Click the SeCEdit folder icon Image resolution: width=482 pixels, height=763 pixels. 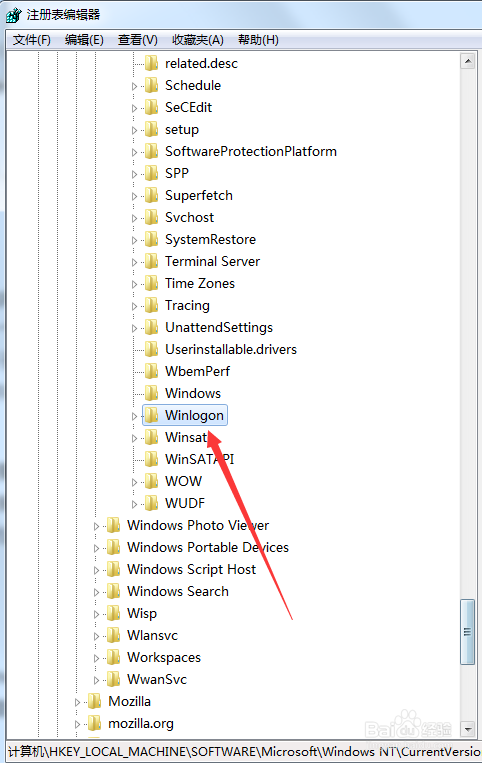(152, 107)
